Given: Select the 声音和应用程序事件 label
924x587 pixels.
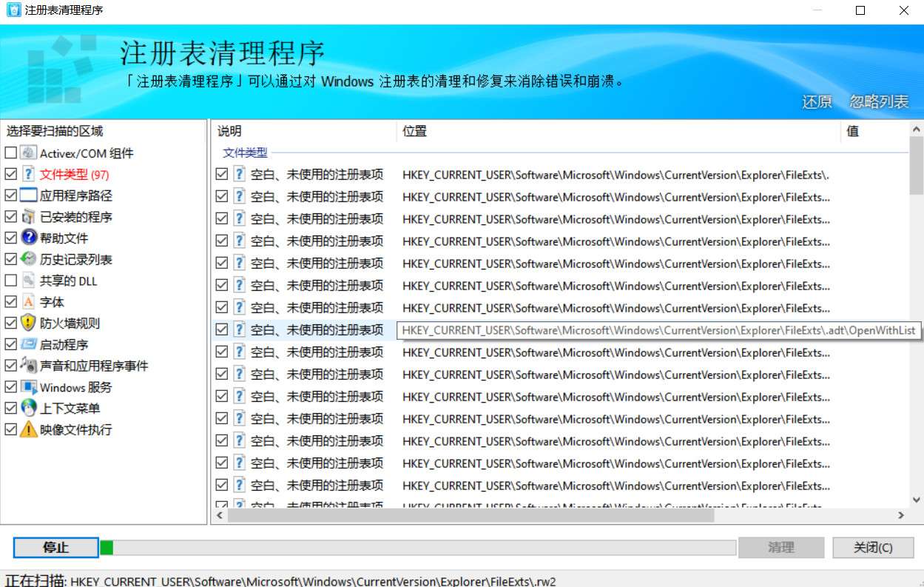Looking at the screenshot, I should [x=94, y=366].
